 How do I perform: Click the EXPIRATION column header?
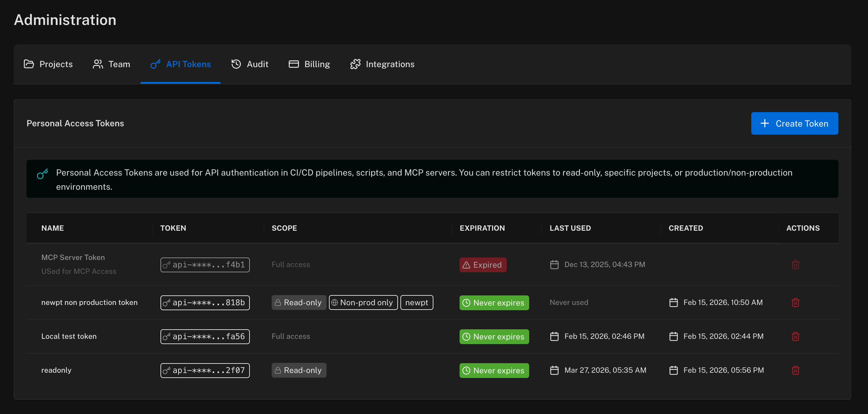click(x=482, y=228)
